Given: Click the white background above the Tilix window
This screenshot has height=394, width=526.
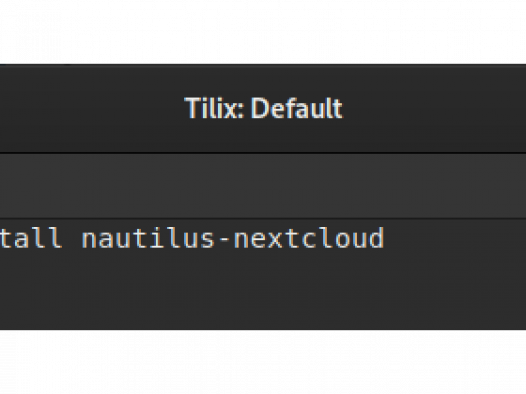Looking at the screenshot, I should click(263, 32).
